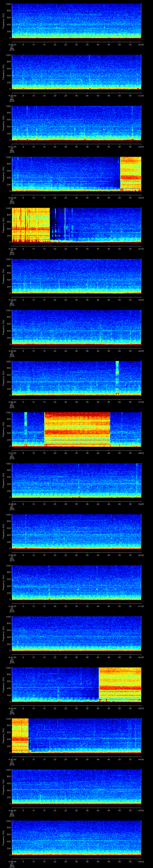The width and height of the screenshot is (153, 868).
Task: Click Frequency (Hz) axis label of 6:29 panel
Action: click(3, 21)
